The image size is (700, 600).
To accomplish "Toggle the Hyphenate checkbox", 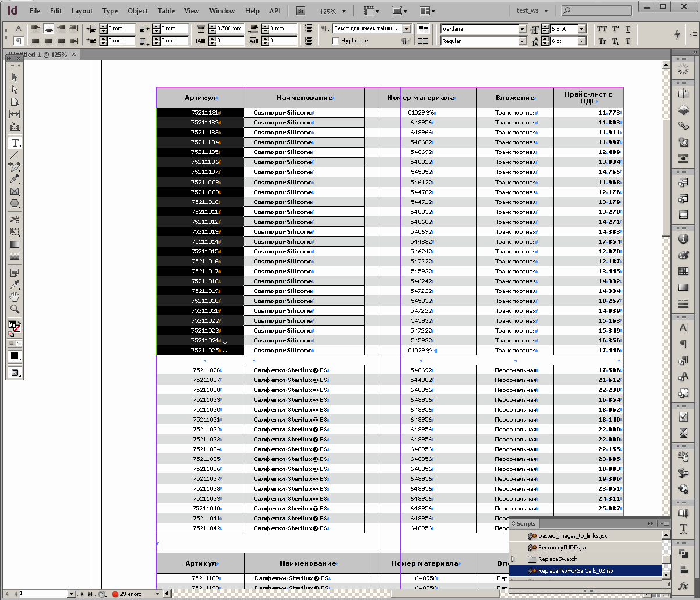I will (335, 41).
